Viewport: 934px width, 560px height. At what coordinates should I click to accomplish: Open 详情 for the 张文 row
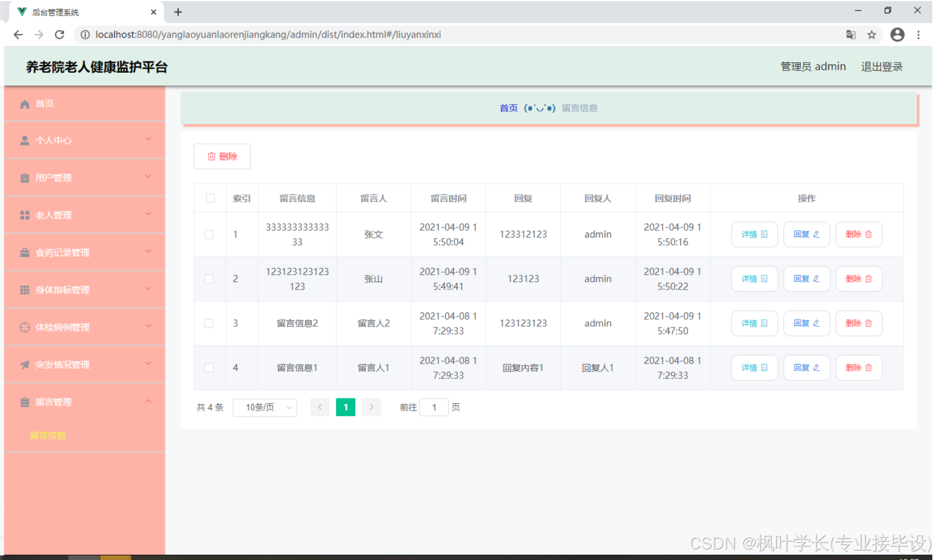pyautogui.click(x=754, y=234)
